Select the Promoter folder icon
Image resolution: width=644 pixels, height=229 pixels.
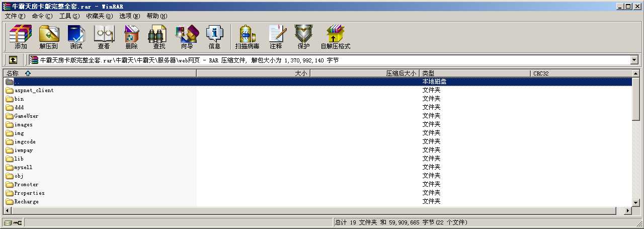tap(9, 185)
